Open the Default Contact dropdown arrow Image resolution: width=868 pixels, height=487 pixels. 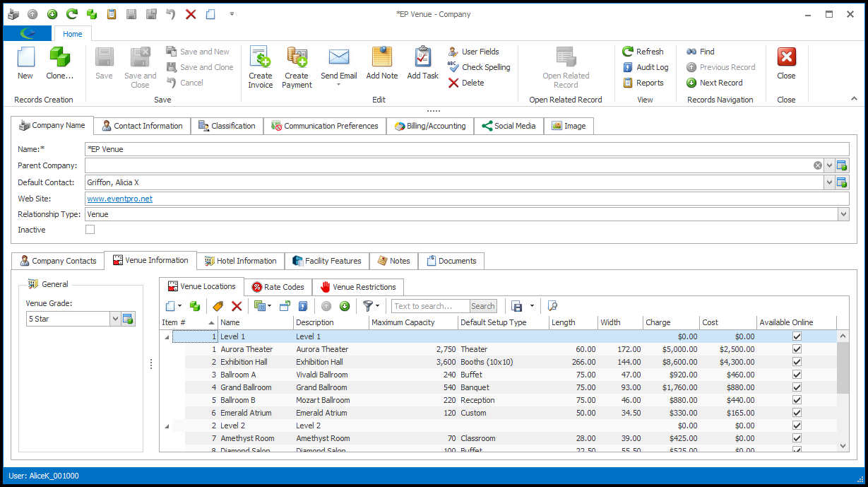click(x=829, y=182)
